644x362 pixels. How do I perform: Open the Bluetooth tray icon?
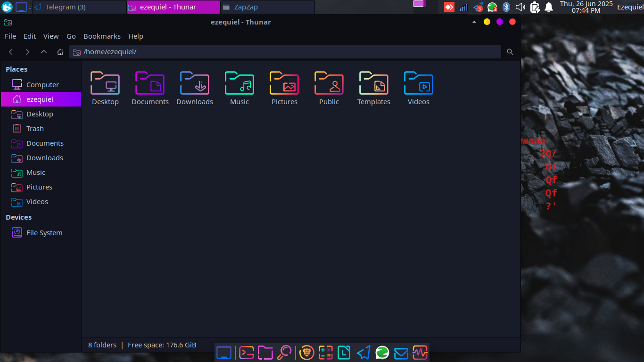(x=506, y=7)
